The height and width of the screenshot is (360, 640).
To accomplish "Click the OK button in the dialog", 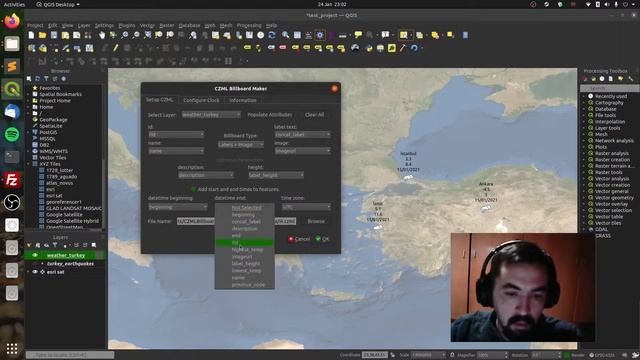I will (x=322, y=239).
